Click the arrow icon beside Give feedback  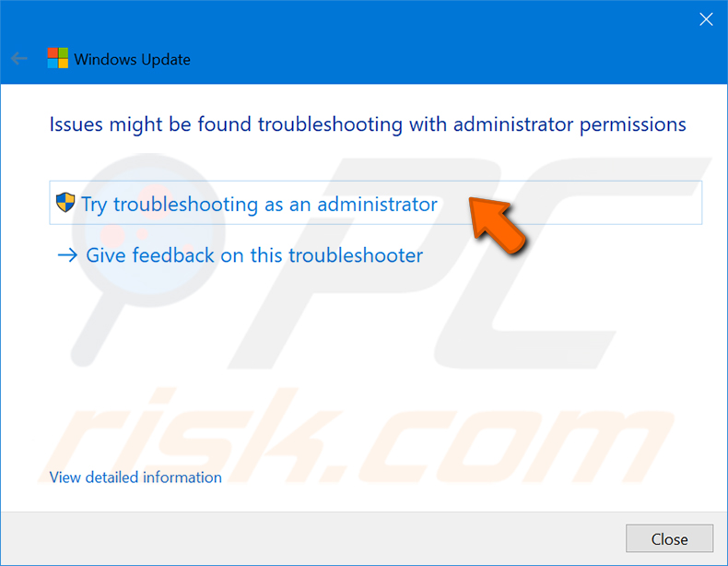(x=67, y=255)
